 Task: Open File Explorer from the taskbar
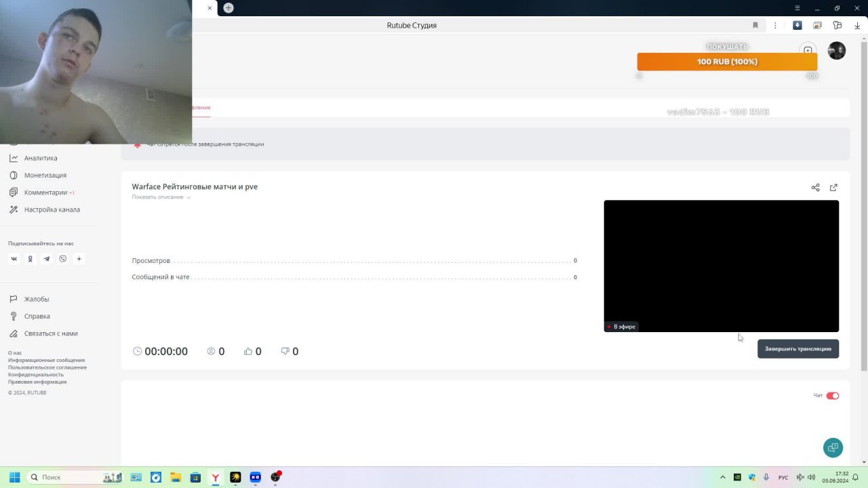click(x=176, y=477)
